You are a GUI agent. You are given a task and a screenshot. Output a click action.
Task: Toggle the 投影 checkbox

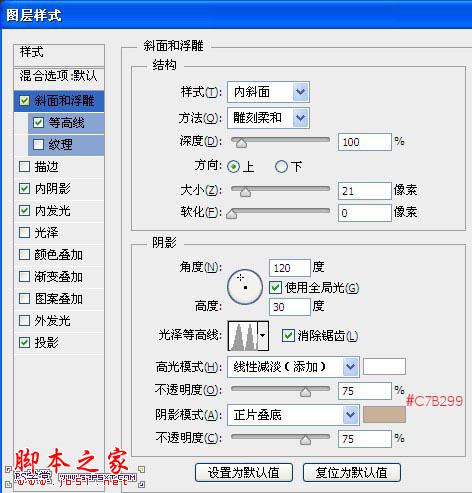point(24,342)
